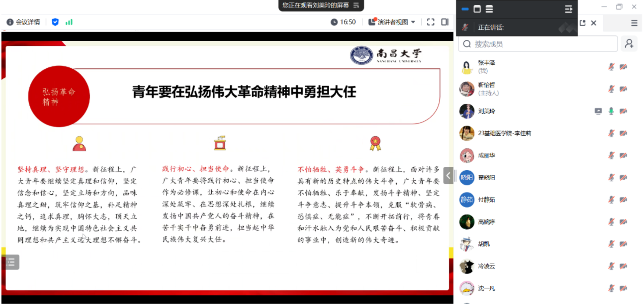Enter fullscreen mode for shared screen
Viewport: 644px width, 304px height.
[x=430, y=22]
